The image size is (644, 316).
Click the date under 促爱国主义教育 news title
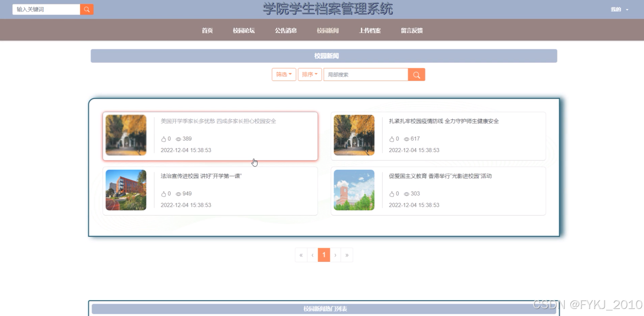414,205
